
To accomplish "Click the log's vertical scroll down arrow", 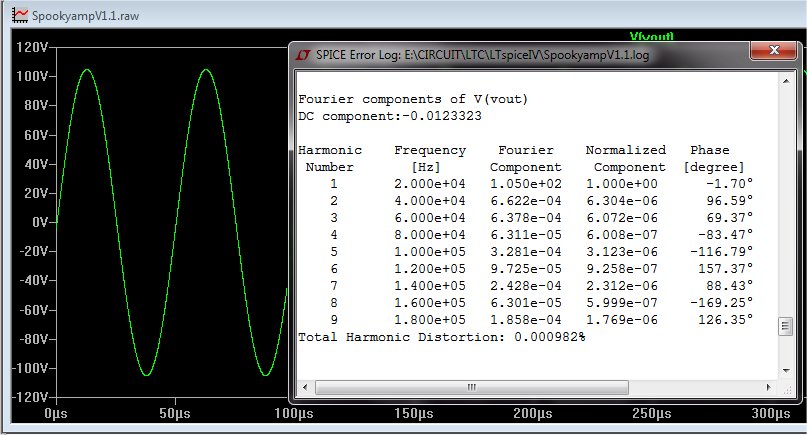I will [x=786, y=371].
